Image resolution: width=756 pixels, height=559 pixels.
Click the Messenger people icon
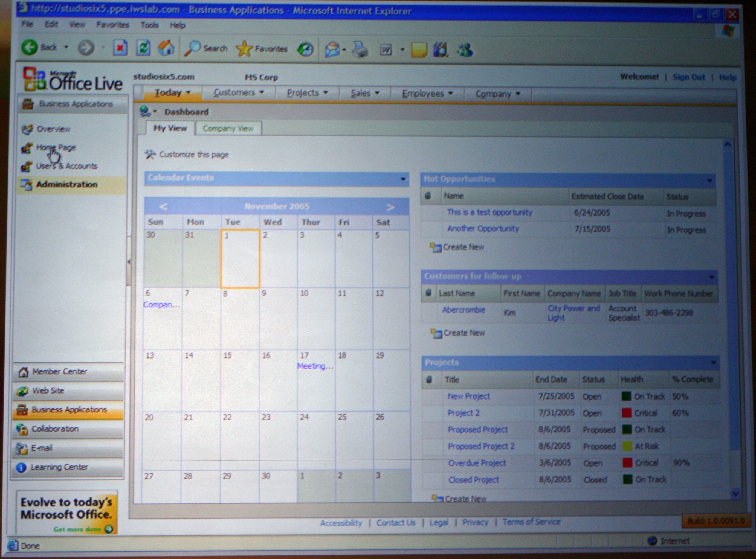465,50
